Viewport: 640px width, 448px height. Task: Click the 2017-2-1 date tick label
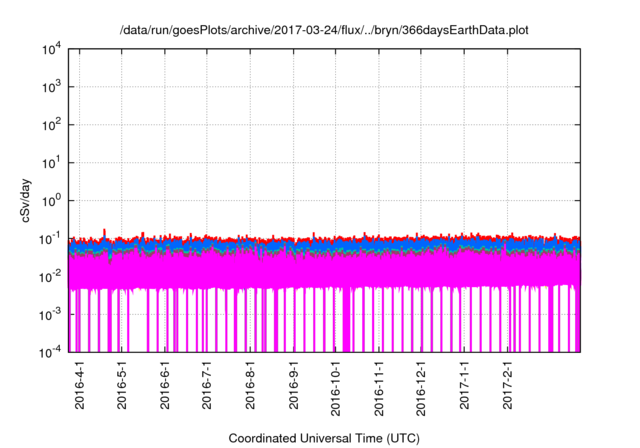tap(508, 384)
